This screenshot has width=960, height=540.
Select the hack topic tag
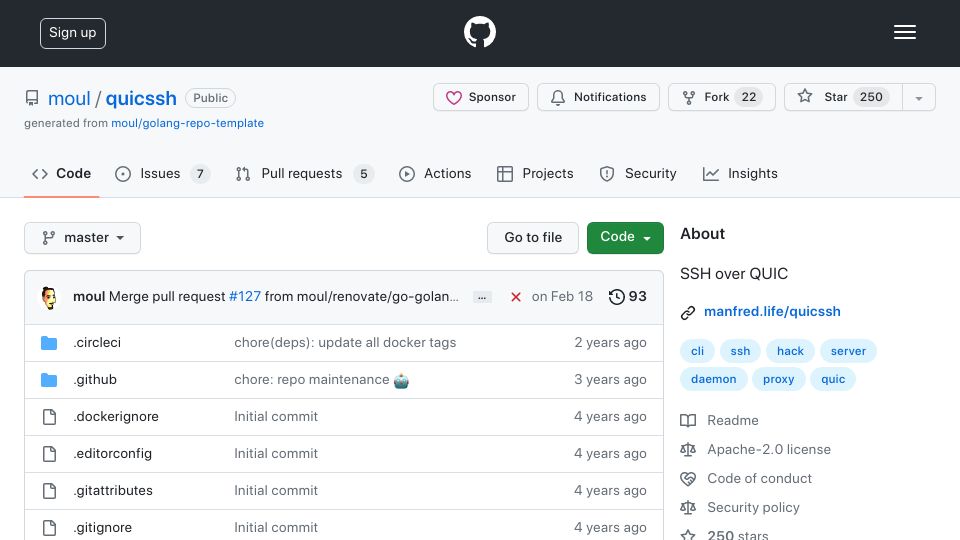point(790,351)
